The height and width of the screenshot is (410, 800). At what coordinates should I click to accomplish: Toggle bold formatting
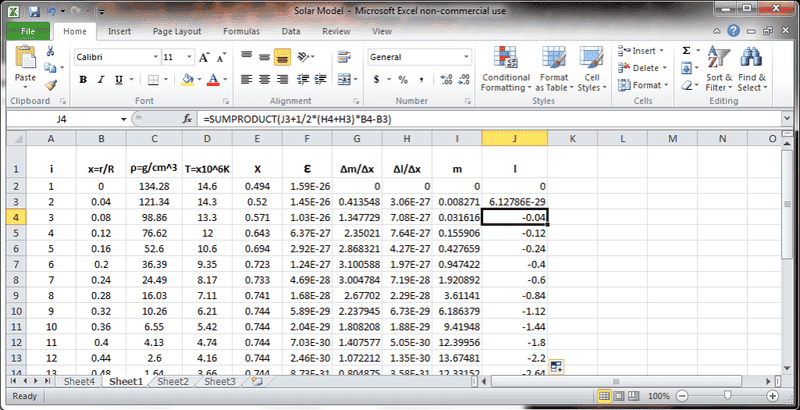[83, 80]
